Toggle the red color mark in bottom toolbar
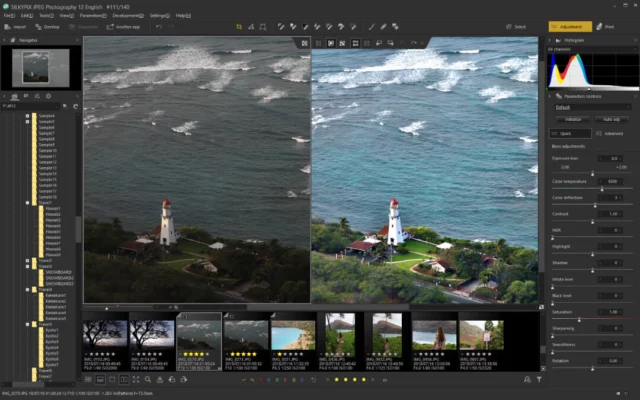 point(260,380)
